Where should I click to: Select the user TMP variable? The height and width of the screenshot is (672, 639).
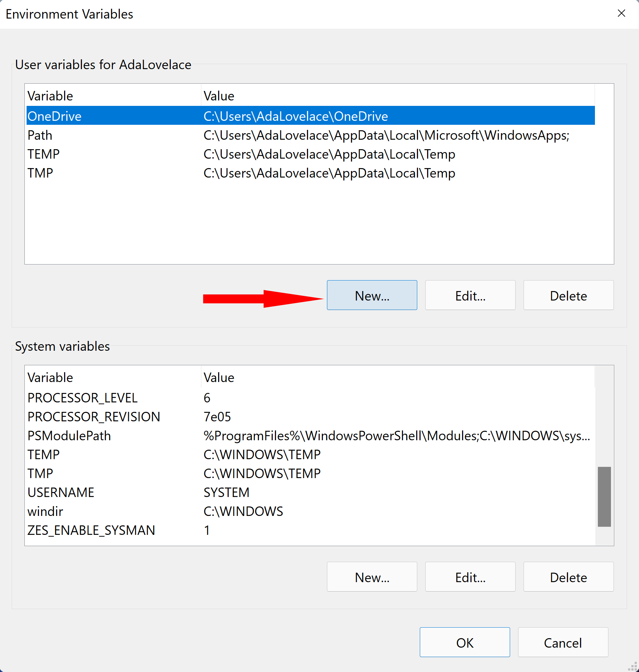40,173
